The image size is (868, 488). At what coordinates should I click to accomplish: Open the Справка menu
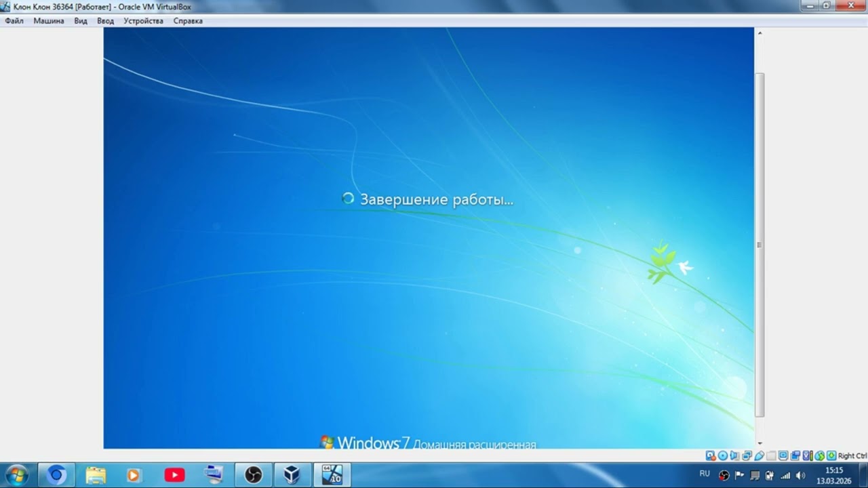click(188, 21)
